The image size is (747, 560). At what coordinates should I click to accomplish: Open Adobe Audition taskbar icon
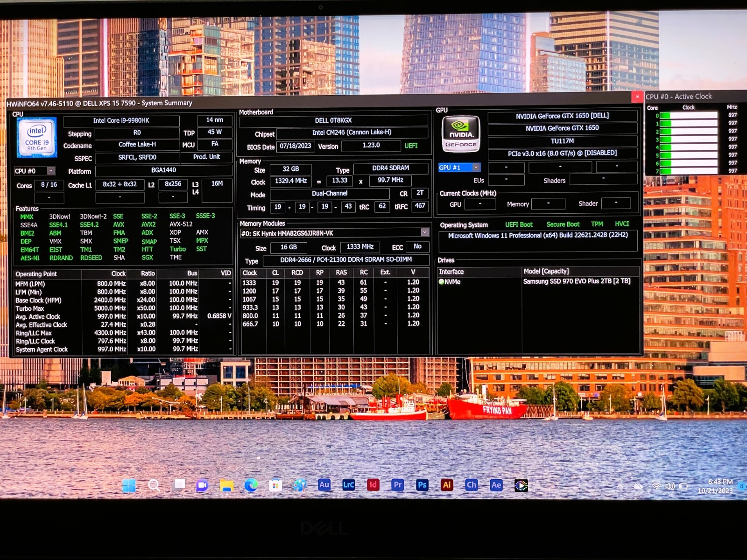pyautogui.click(x=324, y=485)
